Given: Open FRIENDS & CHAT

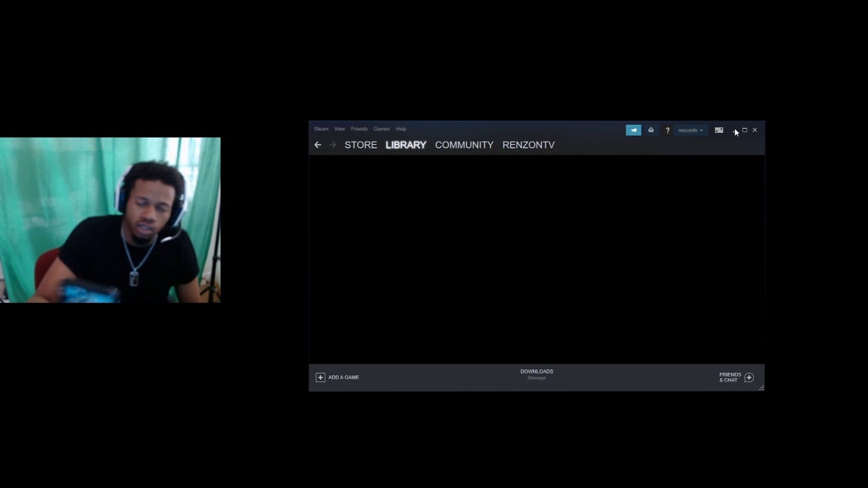Looking at the screenshot, I should [730, 378].
